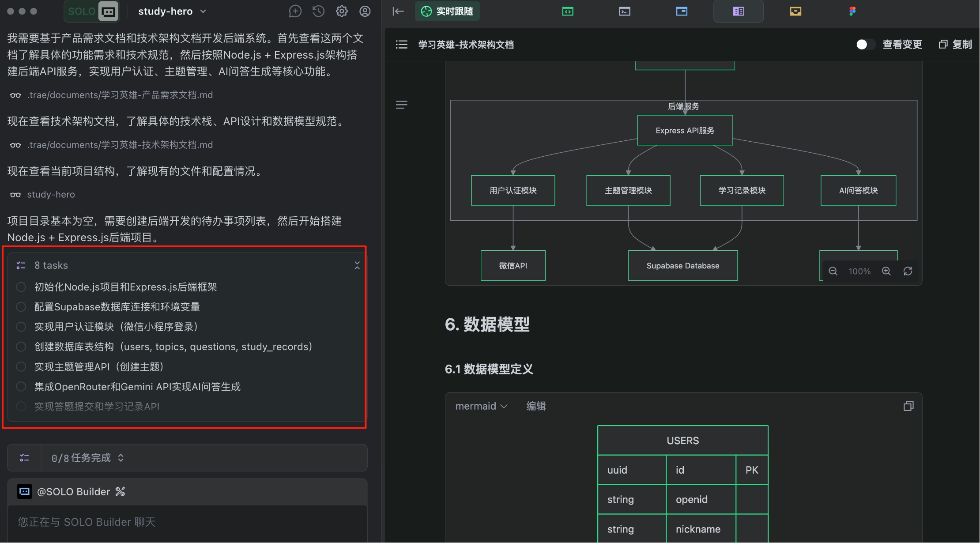Check the 实现主题管理API task circle
Screen dimensions: 980x543
21,367
